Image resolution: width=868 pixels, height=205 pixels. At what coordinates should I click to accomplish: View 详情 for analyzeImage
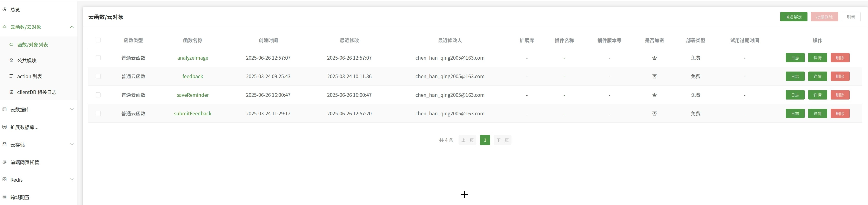click(818, 58)
